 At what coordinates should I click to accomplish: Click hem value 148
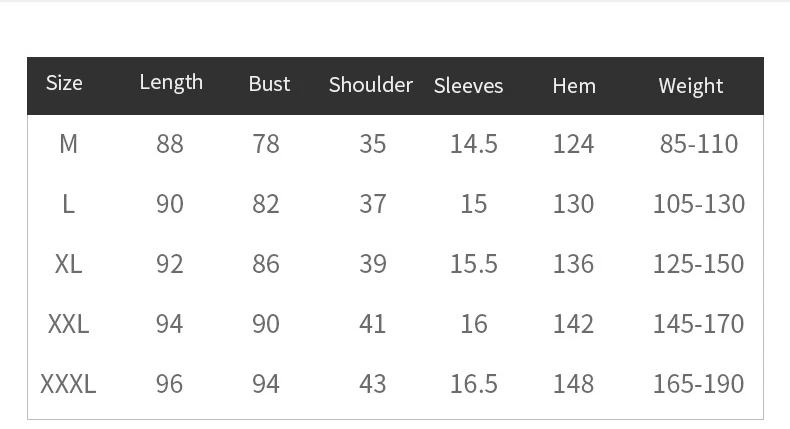pyautogui.click(x=573, y=384)
